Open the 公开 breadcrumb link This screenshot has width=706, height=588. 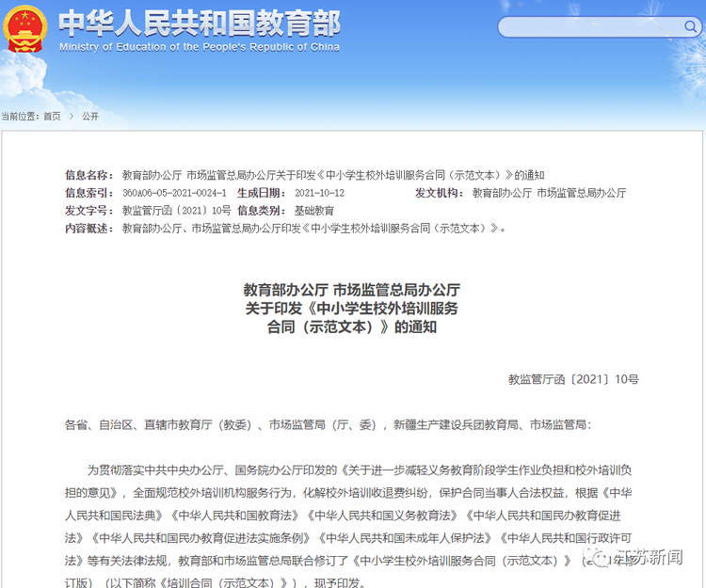point(90,117)
